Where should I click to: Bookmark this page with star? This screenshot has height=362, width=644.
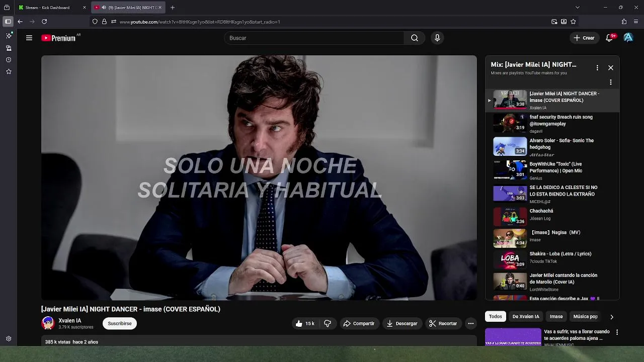click(x=573, y=22)
